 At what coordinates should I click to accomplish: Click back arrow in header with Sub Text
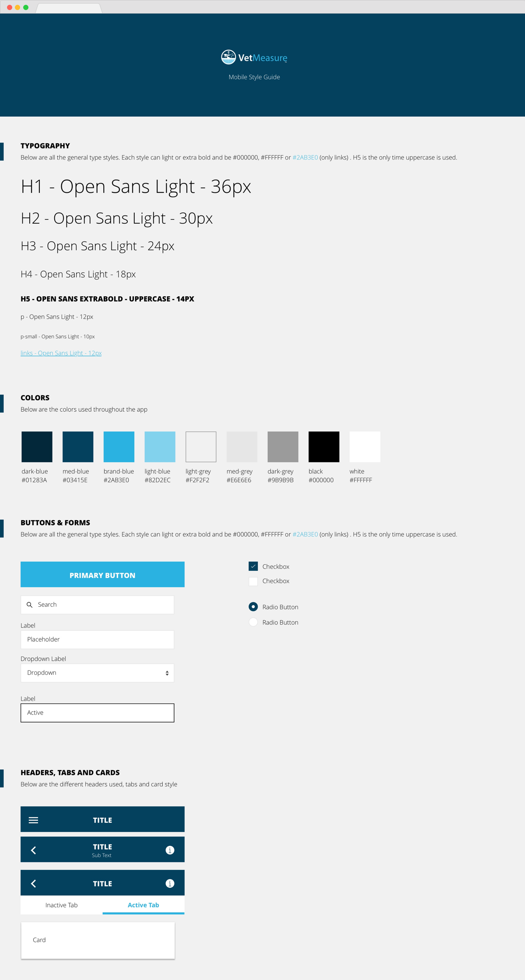pyautogui.click(x=33, y=850)
